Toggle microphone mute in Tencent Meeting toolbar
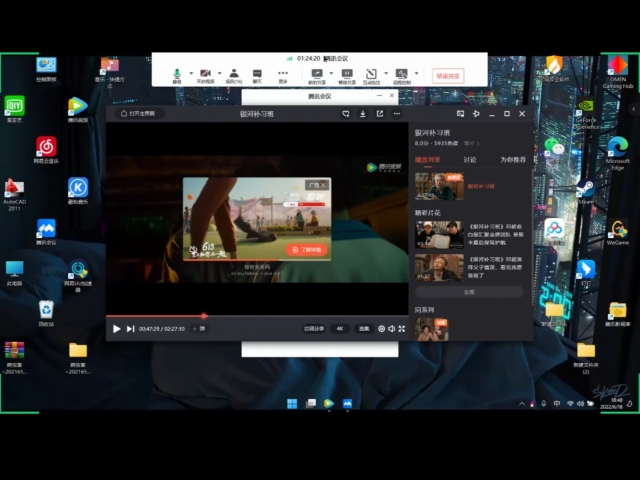This screenshot has height=480, width=640. [x=177, y=73]
